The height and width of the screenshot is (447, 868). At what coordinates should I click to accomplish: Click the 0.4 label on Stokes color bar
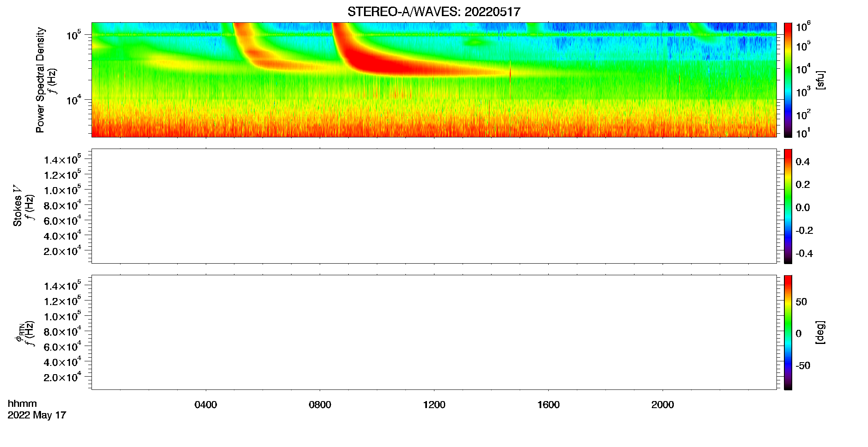point(803,162)
